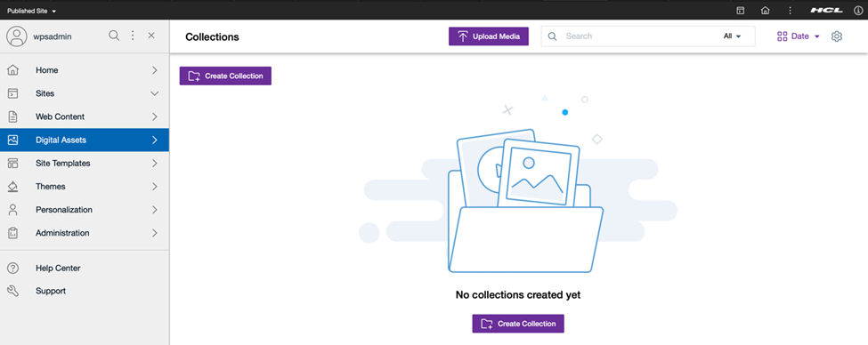This screenshot has width=868, height=345.
Task: Open Web Content menu item
Action: pyautogui.click(x=85, y=116)
